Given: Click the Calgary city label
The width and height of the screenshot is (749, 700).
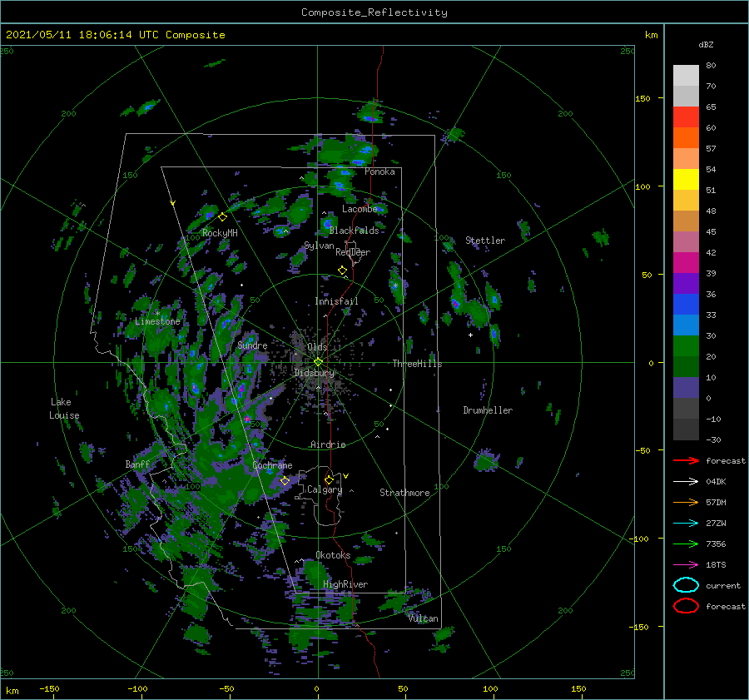Looking at the screenshot, I should 325,489.
